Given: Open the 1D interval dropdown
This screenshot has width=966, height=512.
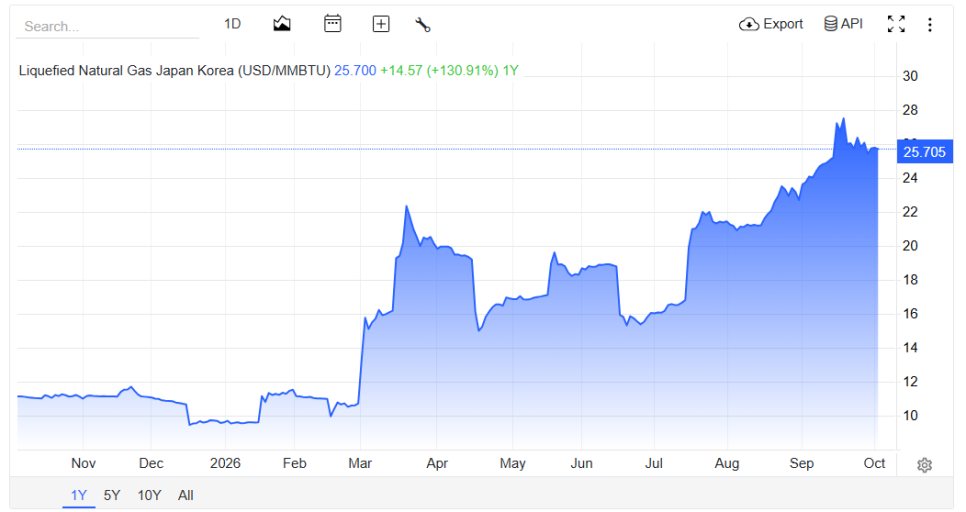Looking at the screenshot, I should pyautogui.click(x=232, y=24).
